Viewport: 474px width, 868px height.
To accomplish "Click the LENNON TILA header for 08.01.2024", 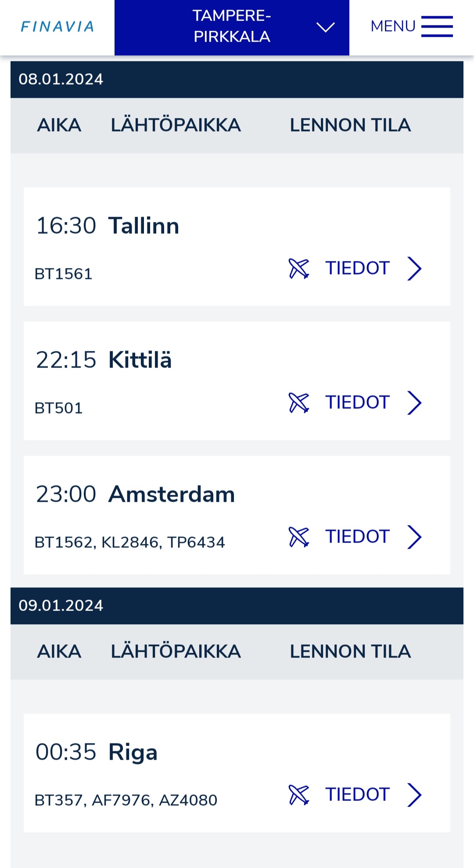I will 350,125.
